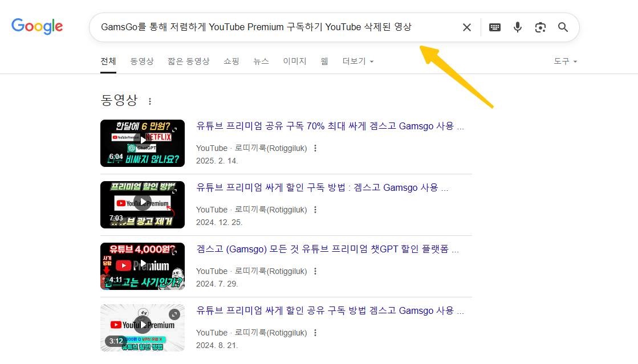The image size is (638, 364).
Task: Open options menu for 2024. 8. 21. video
Action: click(x=315, y=333)
